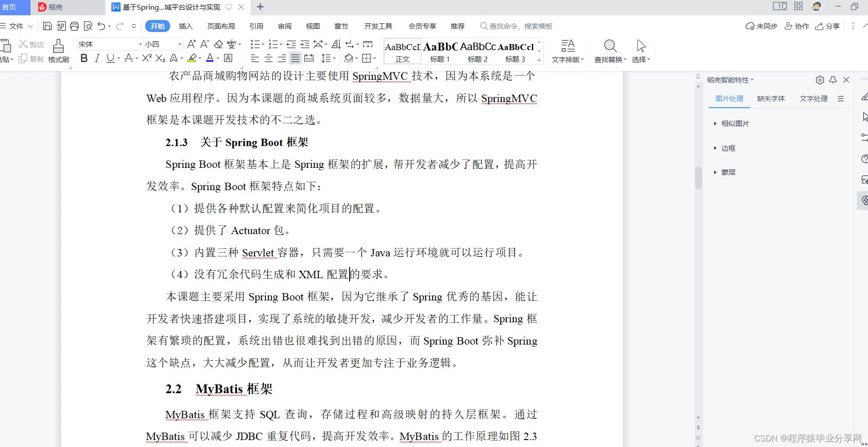Toggle Subscript X₂ formatting

160,58
